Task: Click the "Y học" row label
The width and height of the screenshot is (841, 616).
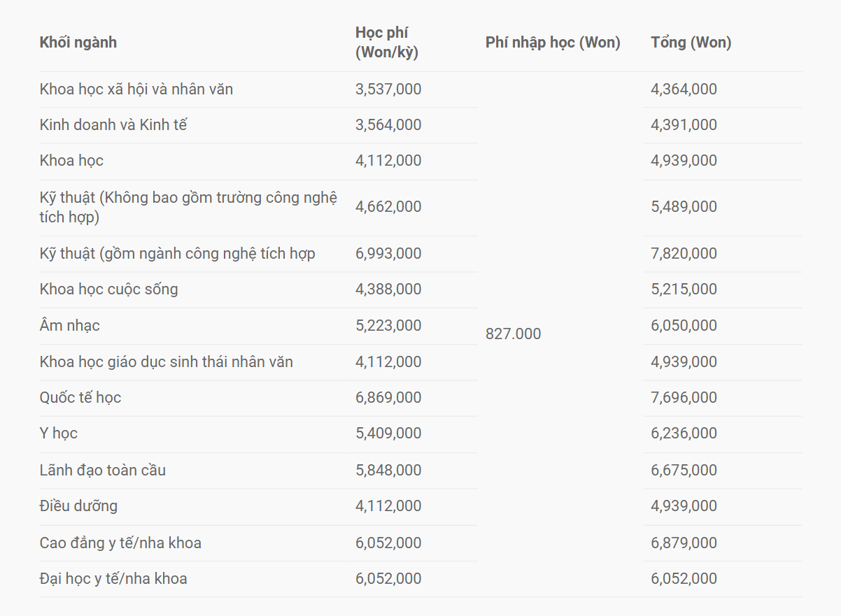Action: [x=59, y=434]
